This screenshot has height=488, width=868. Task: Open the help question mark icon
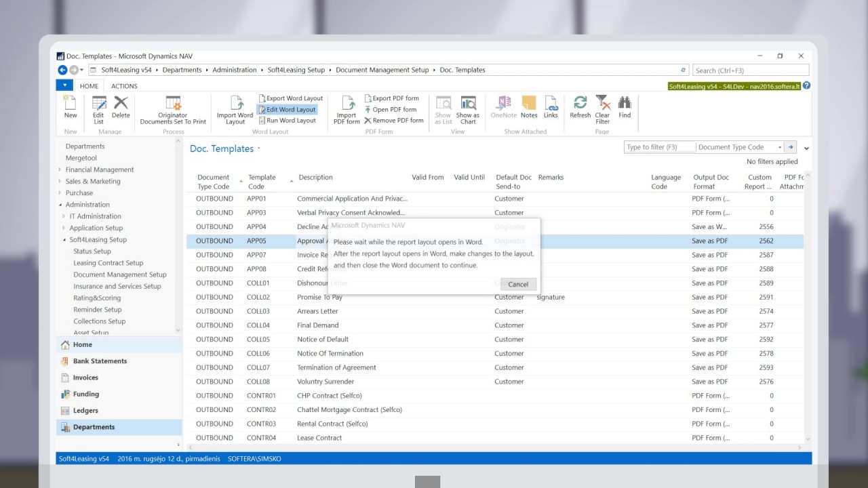[x=806, y=86]
